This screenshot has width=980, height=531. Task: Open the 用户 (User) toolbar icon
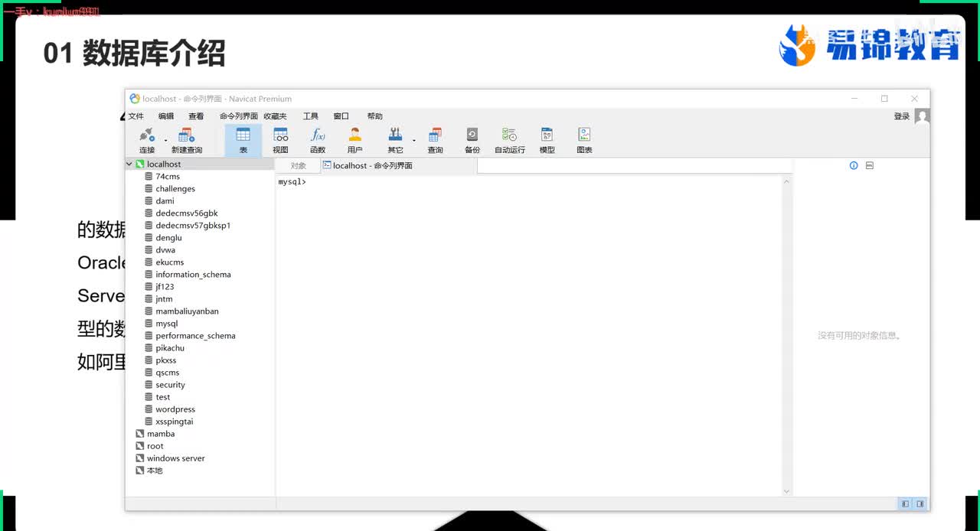click(x=355, y=141)
